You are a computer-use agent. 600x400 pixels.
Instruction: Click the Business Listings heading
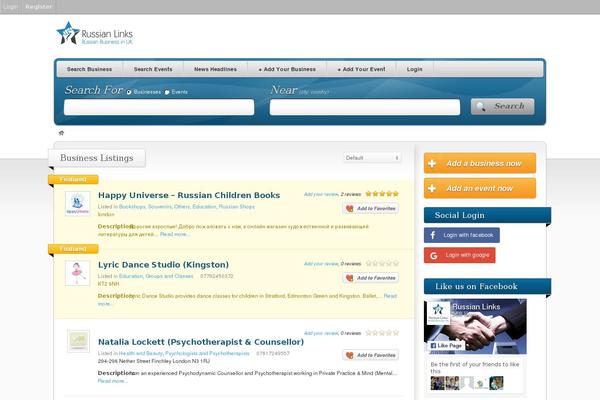point(97,158)
